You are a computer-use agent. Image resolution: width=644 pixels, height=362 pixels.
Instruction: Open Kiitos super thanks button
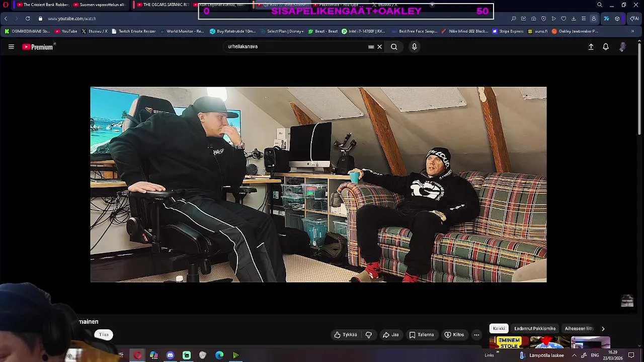point(454,335)
